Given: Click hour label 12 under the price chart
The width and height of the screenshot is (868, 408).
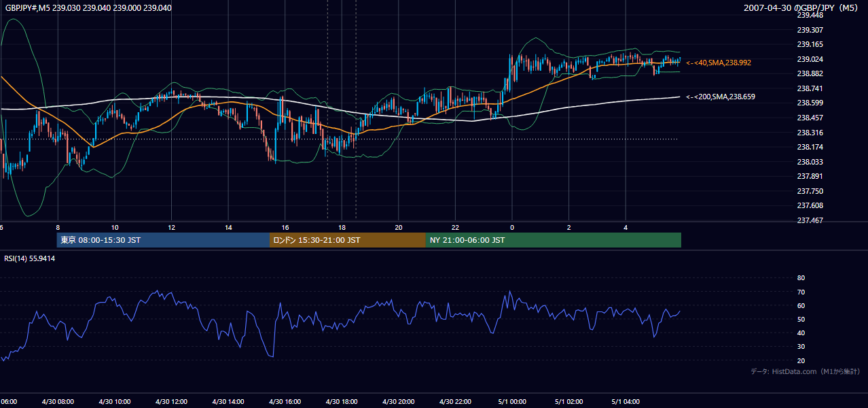Looking at the screenshot, I should coord(171,227).
